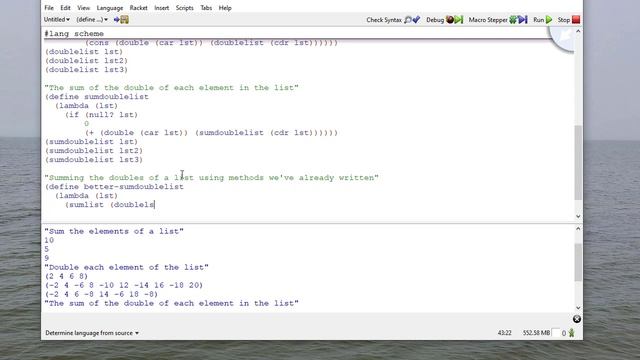Run the program with green arrow
Viewport: 640px width, 360px height.
tap(543, 20)
